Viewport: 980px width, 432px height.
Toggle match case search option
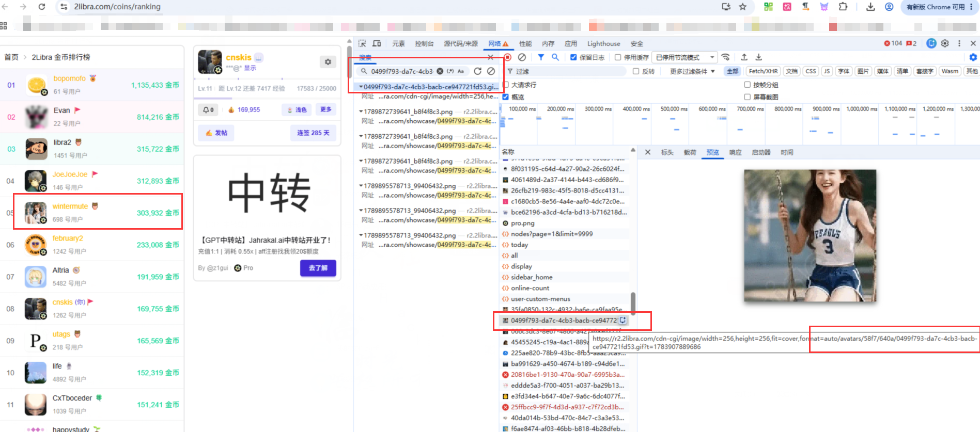[461, 71]
